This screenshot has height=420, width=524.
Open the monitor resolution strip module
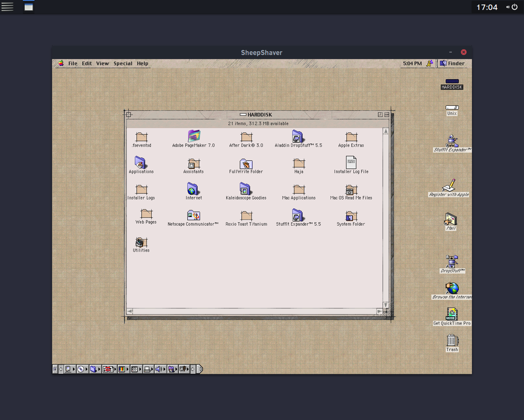pos(136,369)
